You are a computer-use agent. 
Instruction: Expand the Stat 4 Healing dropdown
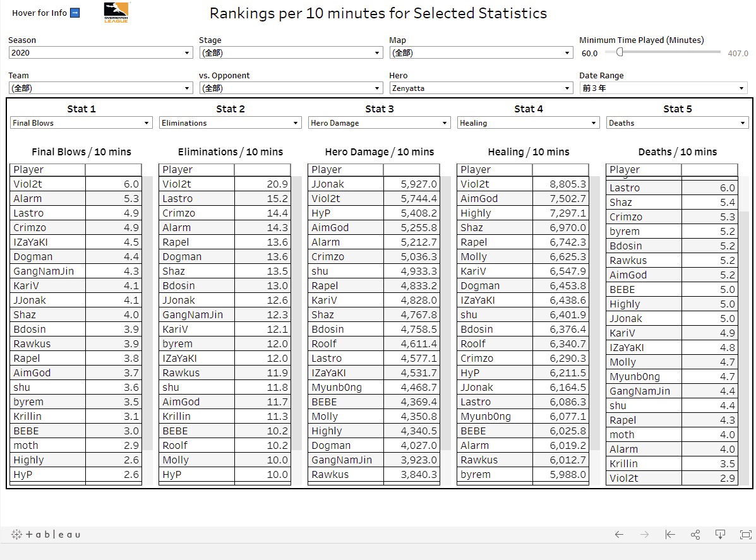coord(528,123)
